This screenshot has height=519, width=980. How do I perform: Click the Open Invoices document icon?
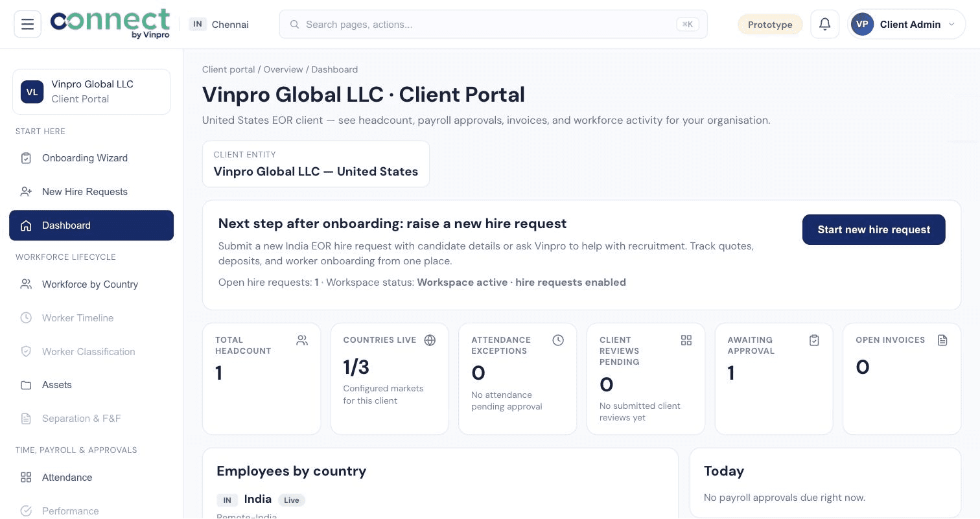tap(942, 340)
